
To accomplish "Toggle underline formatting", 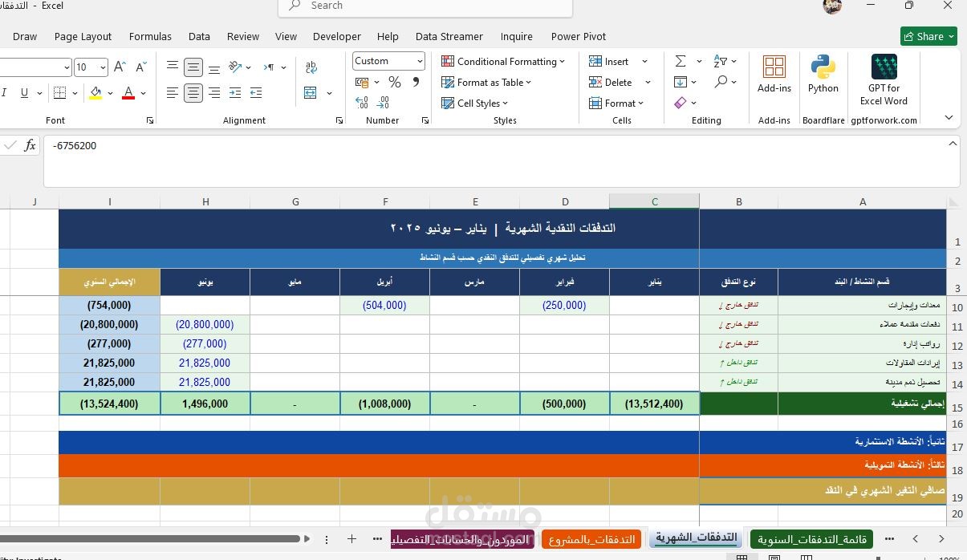I will (x=26, y=93).
